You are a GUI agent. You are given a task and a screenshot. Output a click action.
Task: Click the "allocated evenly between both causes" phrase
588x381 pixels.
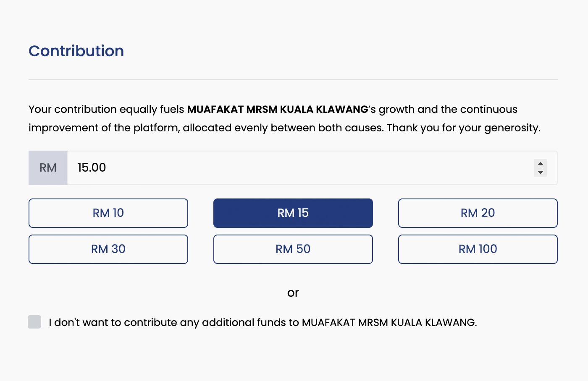(x=283, y=128)
